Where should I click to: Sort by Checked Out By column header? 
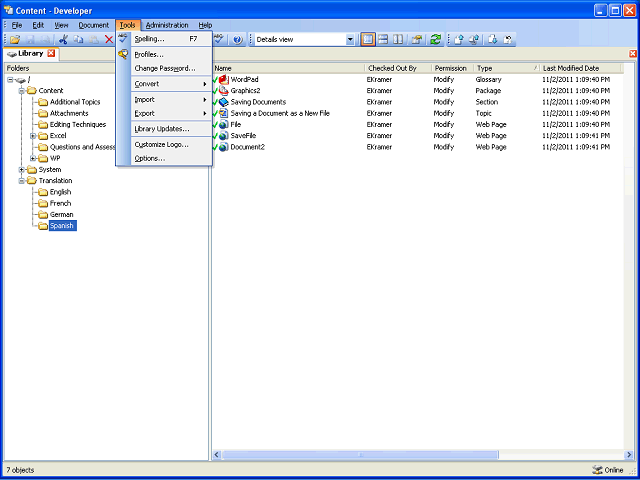point(398,68)
